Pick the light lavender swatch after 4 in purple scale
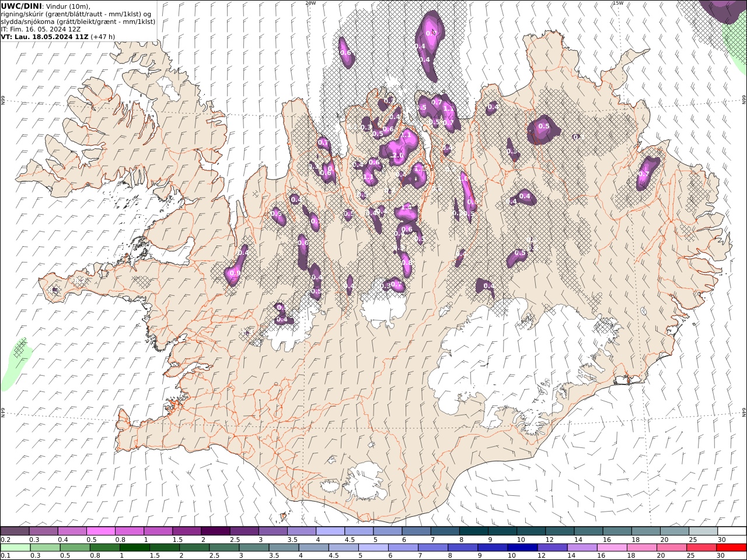The height and width of the screenshot is (560, 747). 330,531
